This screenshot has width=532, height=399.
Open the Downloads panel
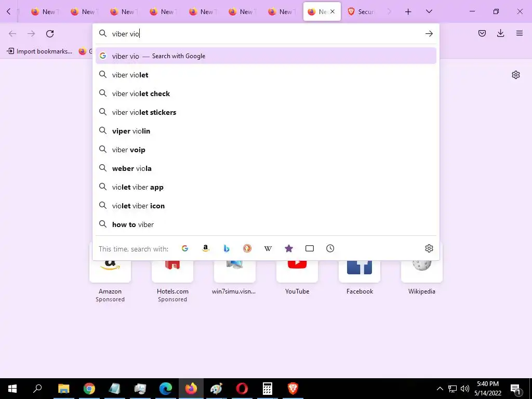click(500, 33)
